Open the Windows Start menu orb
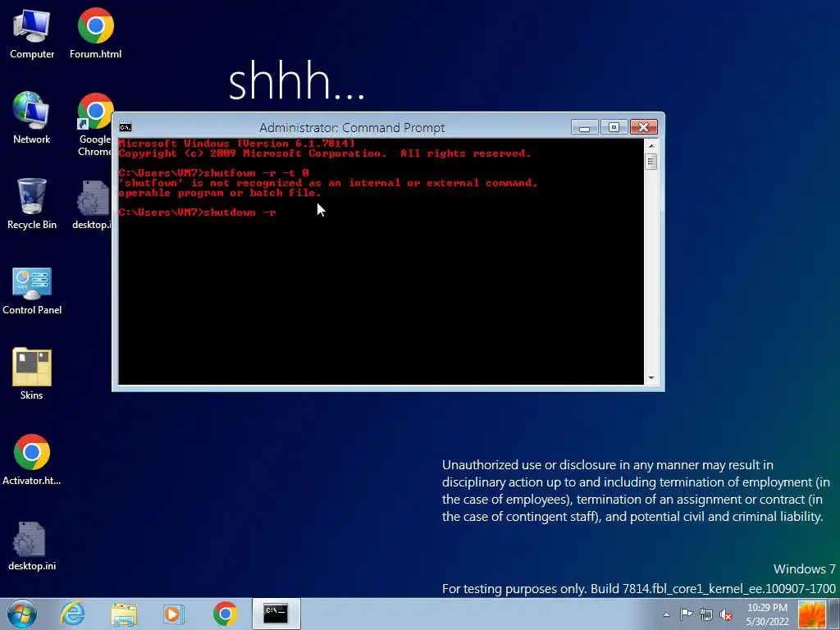 [x=22, y=614]
